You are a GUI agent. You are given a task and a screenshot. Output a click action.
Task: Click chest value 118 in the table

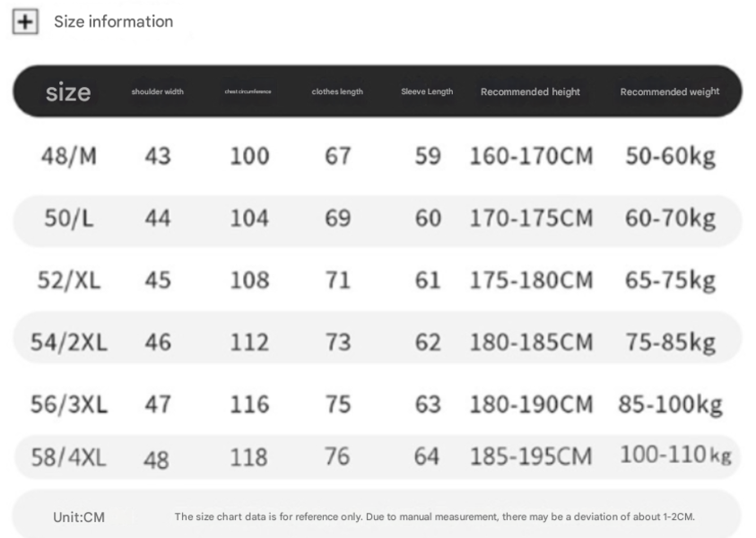249,457
